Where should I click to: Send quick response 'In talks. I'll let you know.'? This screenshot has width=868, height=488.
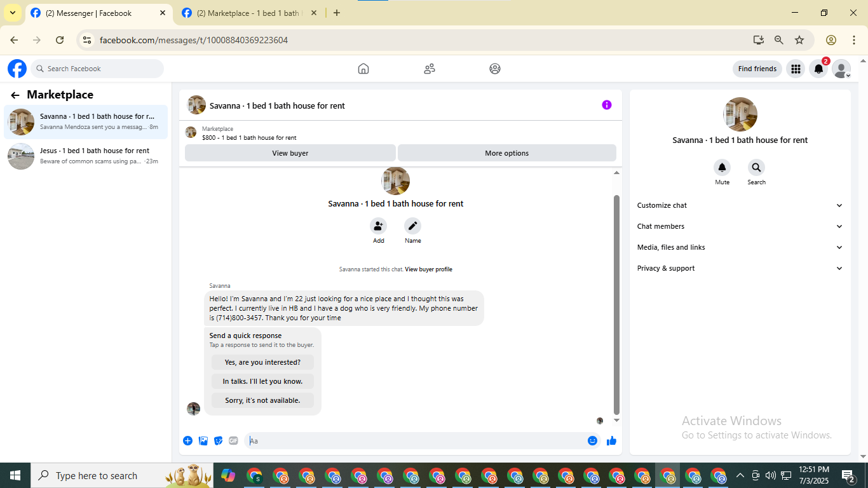pyautogui.click(x=262, y=381)
